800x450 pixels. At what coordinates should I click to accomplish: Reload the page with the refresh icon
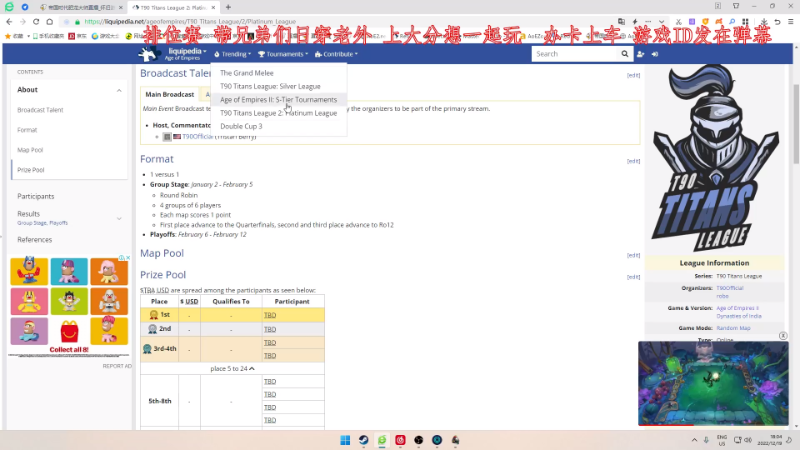(x=36, y=21)
